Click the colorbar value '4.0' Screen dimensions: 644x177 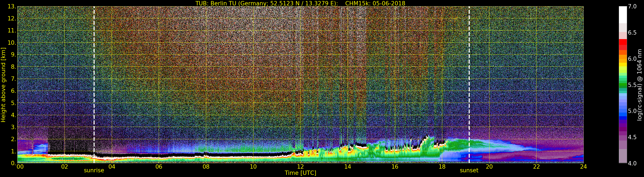click(x=632, y=163)
